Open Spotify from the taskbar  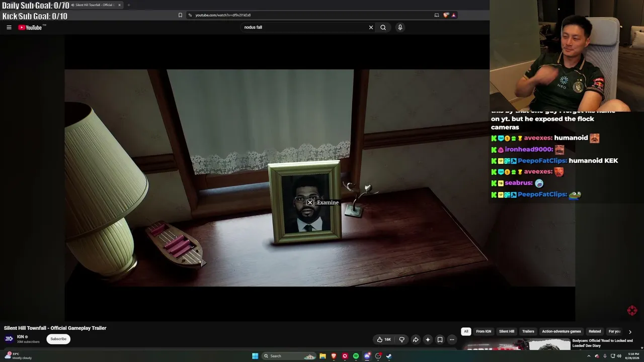pos(356,356)
